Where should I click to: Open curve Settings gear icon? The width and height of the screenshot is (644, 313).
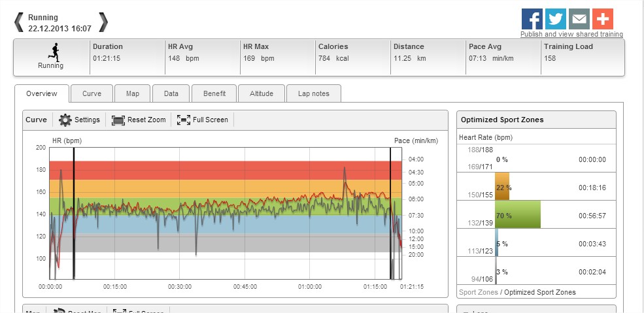click(x=65, y=120)
